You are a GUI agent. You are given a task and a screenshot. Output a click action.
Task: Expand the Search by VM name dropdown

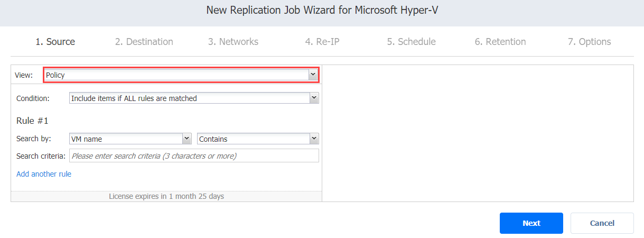130,139
